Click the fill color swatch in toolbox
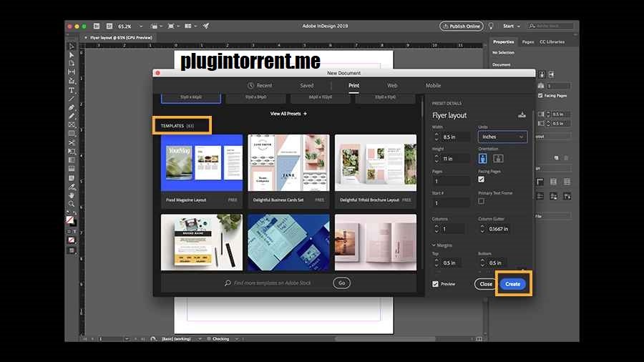644x362 pixels. pyautogui.click(x=69, y=220)
